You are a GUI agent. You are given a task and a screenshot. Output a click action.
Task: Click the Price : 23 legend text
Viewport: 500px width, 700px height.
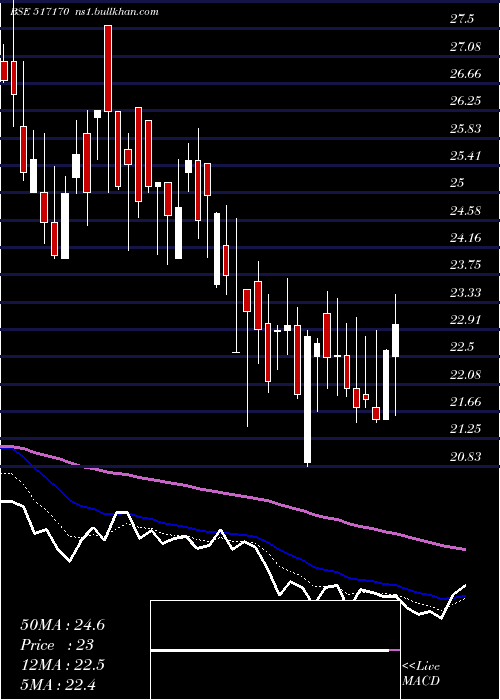[57, 645]
